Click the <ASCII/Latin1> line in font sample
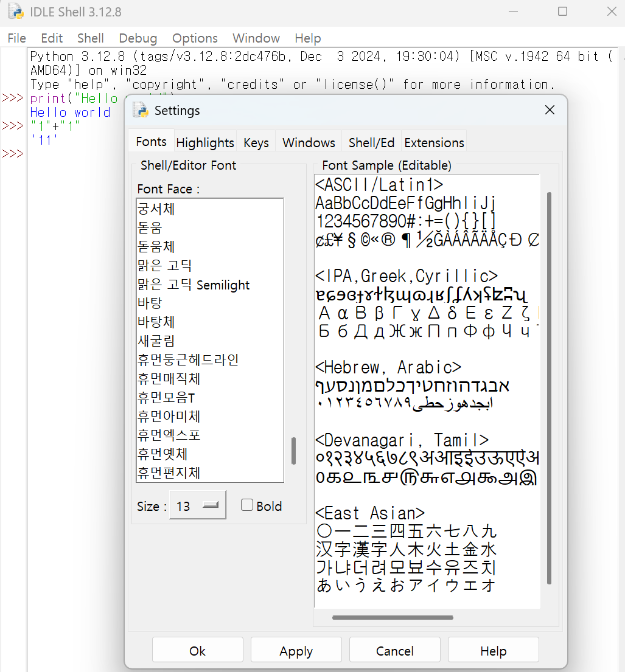The width and height of the screenshot is (625, 672). [x=379, y=185]
